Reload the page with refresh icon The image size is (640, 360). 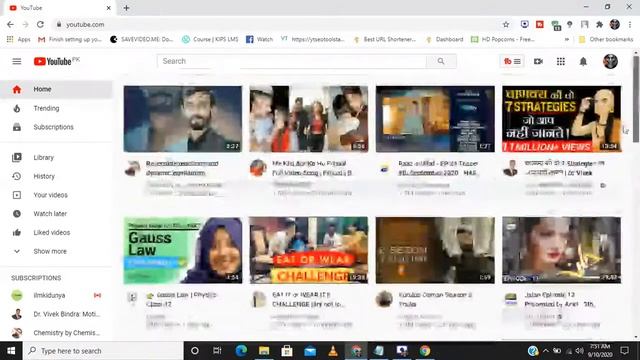click(40, 24)
